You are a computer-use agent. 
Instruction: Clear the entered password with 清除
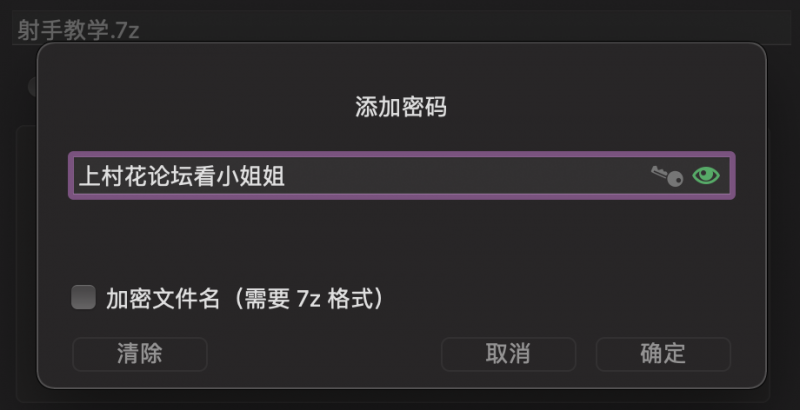tap(140, 353)
